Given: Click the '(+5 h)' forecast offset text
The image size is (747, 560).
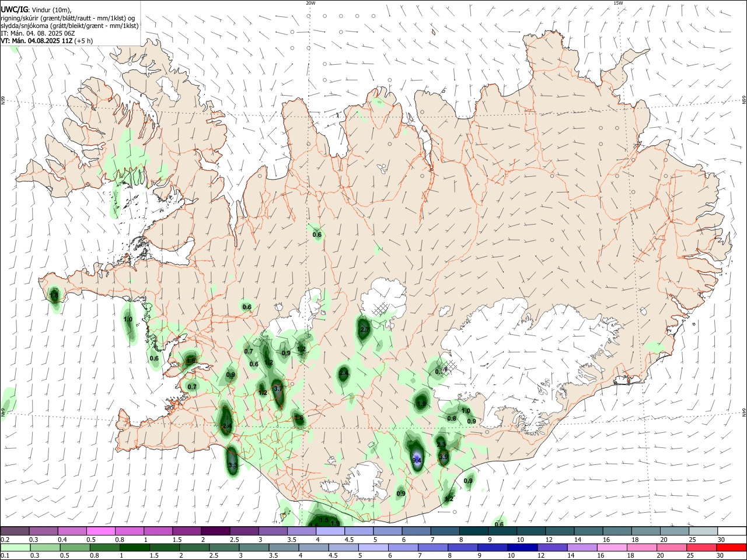Looking at the screenshot, I should click(x=84, y=41).
